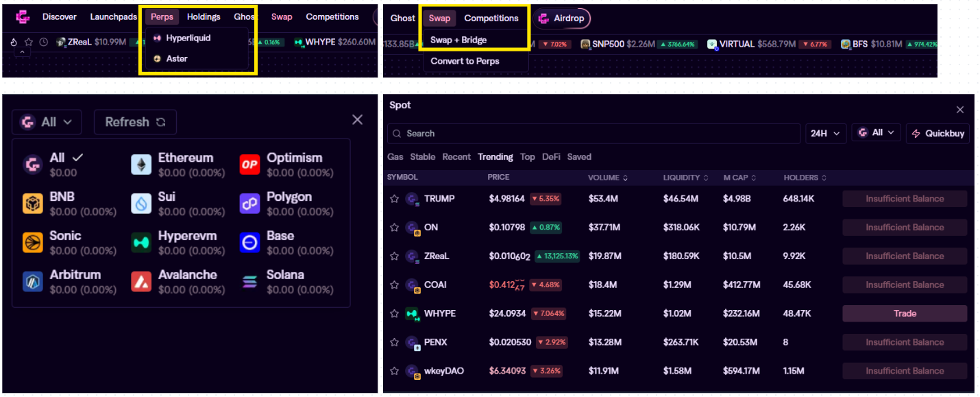Click the Trade button for WHYPE
Image resolution: width=980 pixels, height=397 pixels.
coord(904,313)
